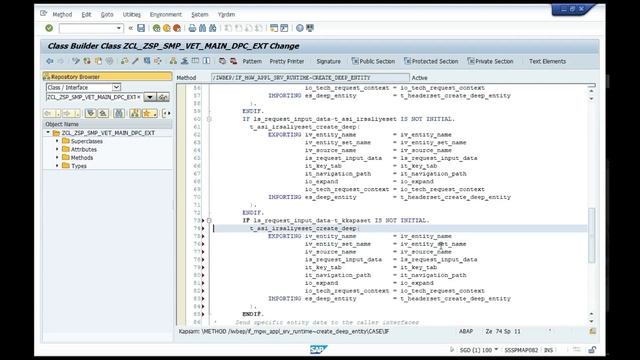Viewport: 640px width, 360px height.
Task: Click the Save diskette icon
Action: [141, 28]
